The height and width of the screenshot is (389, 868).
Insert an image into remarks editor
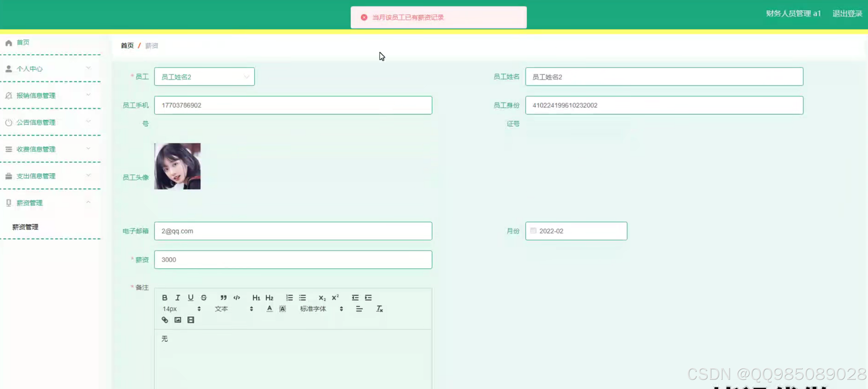pyautogui.click(x=178, y=320)
